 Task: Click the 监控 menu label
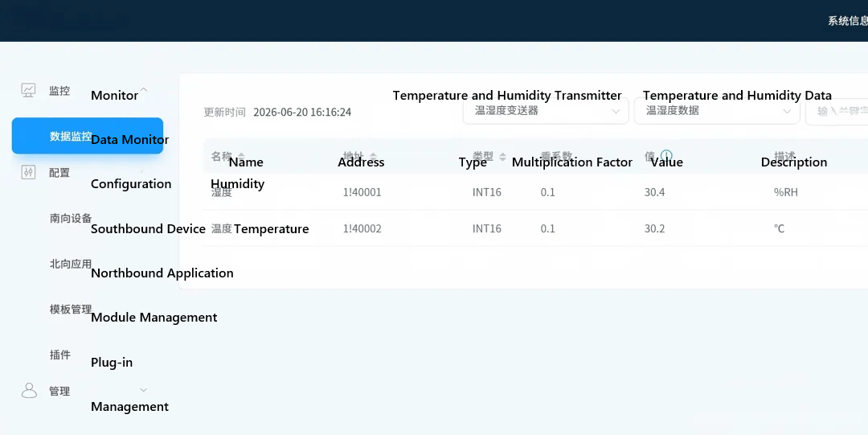[x=59, y=90]
